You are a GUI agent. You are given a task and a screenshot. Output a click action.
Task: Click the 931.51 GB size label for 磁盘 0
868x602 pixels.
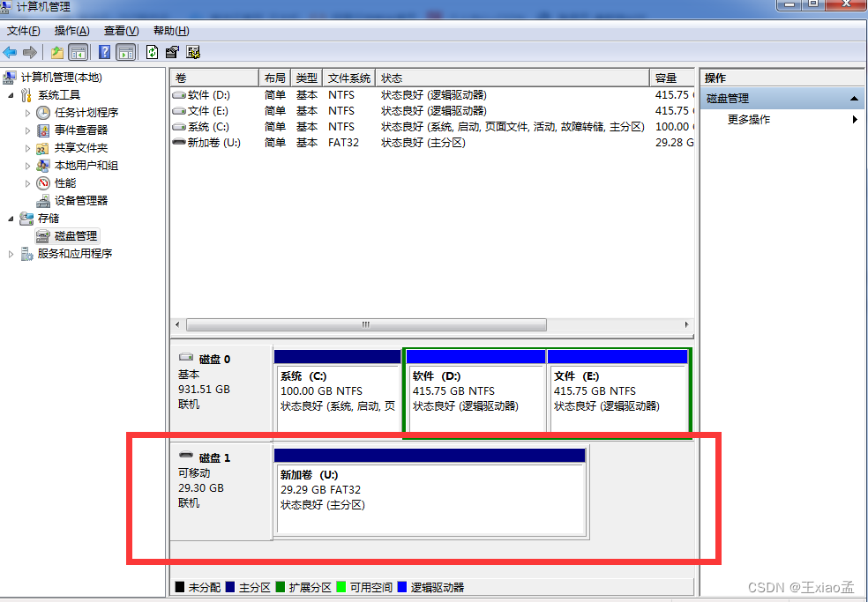pos(204,390)
